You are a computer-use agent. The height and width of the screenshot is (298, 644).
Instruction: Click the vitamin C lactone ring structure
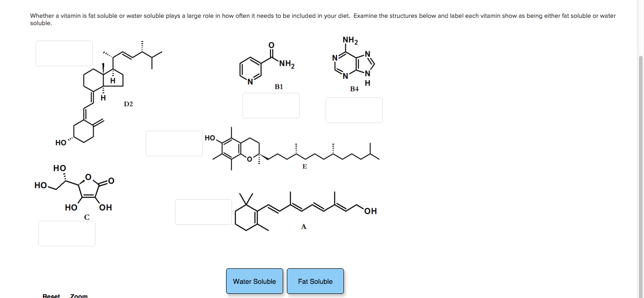88,188
